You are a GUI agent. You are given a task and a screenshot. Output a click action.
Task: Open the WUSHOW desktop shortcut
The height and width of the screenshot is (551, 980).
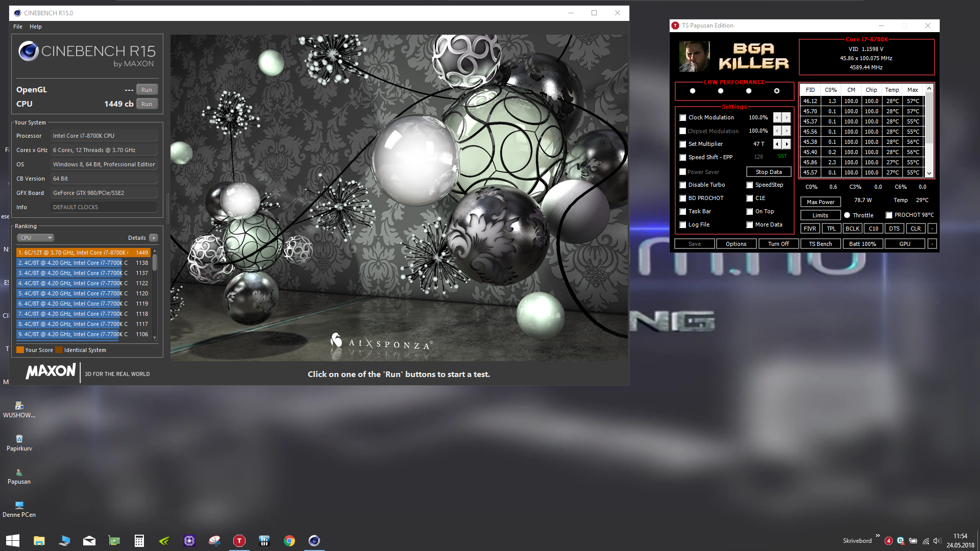coord(19,410)
